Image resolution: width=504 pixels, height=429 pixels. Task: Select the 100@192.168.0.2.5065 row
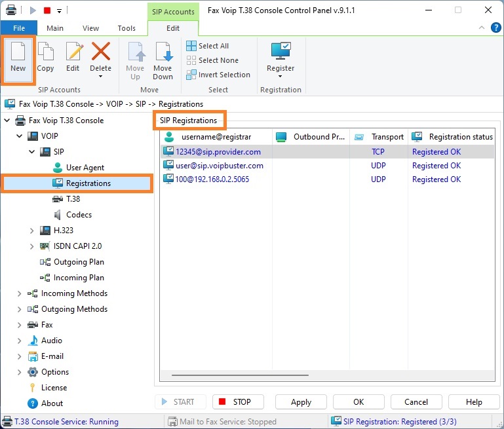[x=327, y=179]
